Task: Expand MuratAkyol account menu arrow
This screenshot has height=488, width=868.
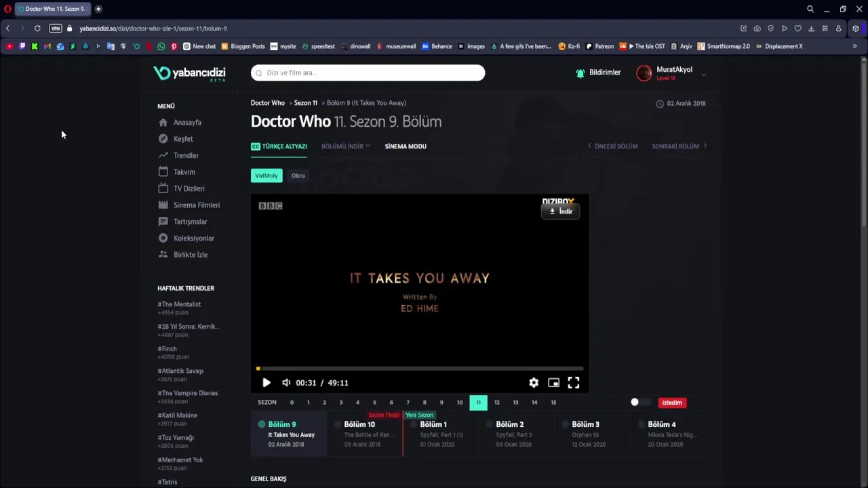Action: click(703, 75)
